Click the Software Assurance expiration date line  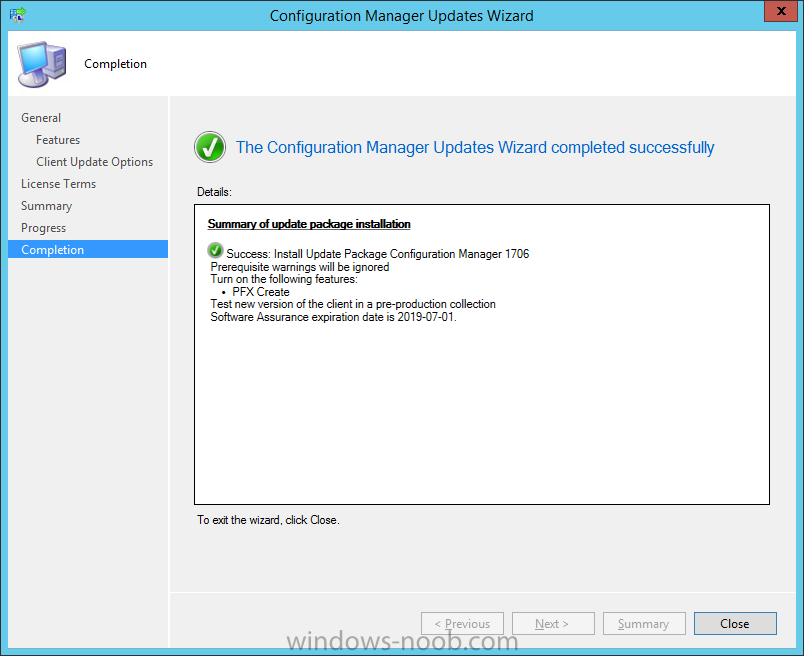coord(333,317)
